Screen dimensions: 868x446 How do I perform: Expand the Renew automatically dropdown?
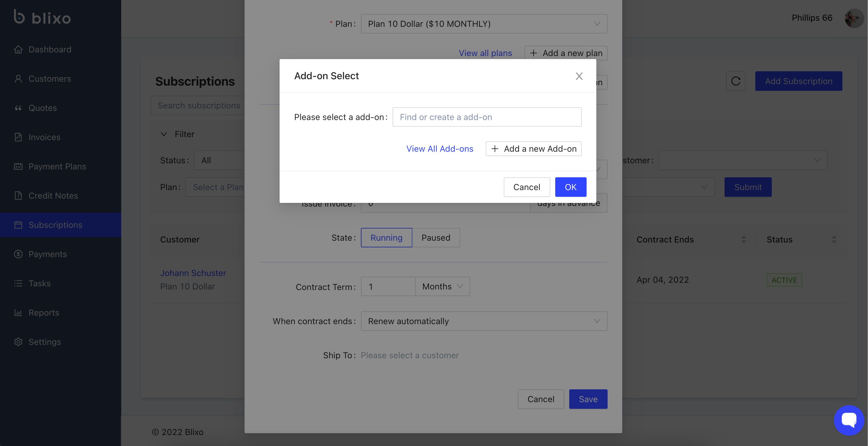(x=484, y=321)
